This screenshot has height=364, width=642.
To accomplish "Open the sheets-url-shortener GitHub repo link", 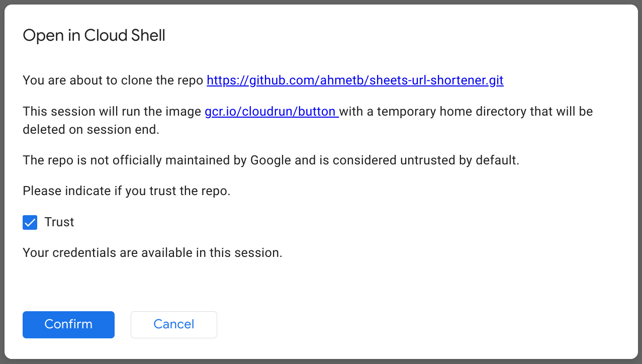I will click(x=355, y=80).
